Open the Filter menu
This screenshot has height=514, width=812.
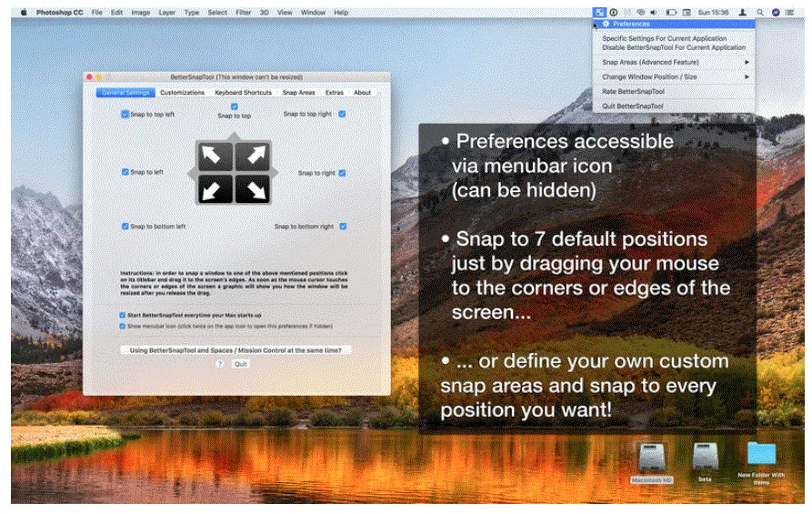coord(244,13)
